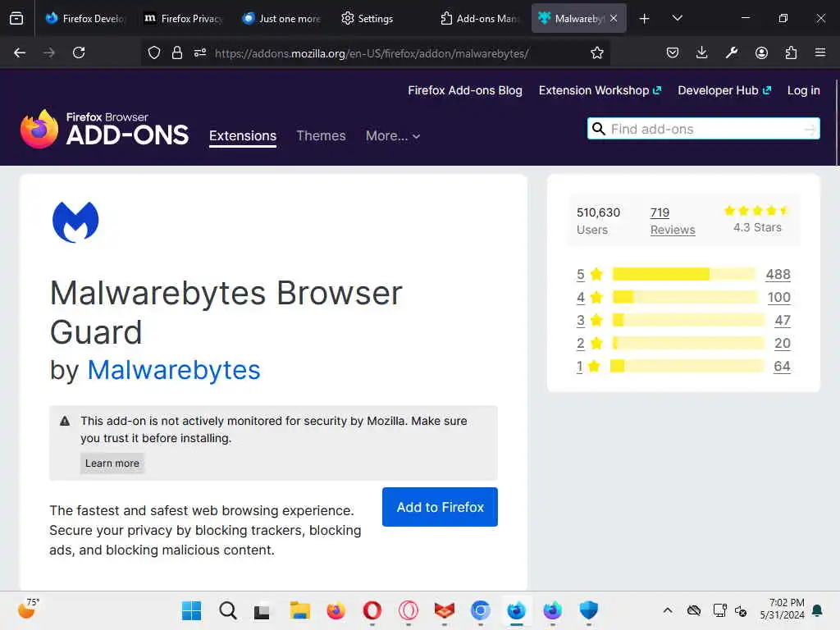
Task: Open weather widget showing 75°
Action: click(28, 609)
